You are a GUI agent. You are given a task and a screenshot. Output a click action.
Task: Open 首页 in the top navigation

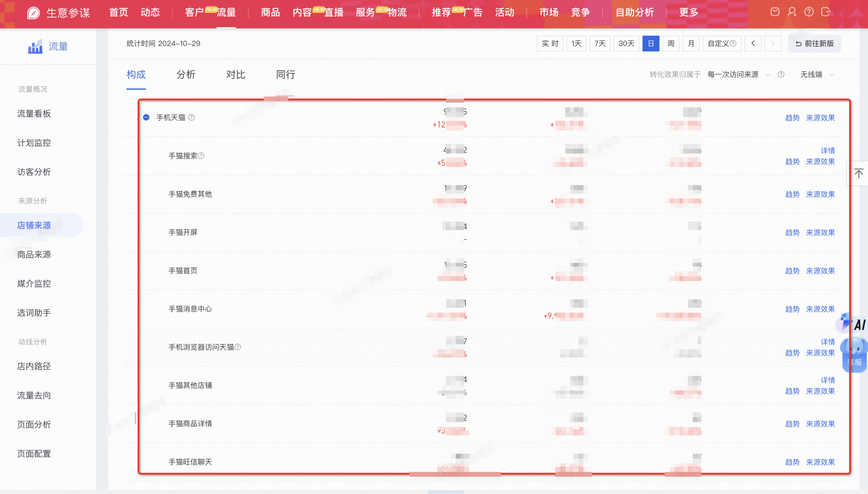[118, 12]
